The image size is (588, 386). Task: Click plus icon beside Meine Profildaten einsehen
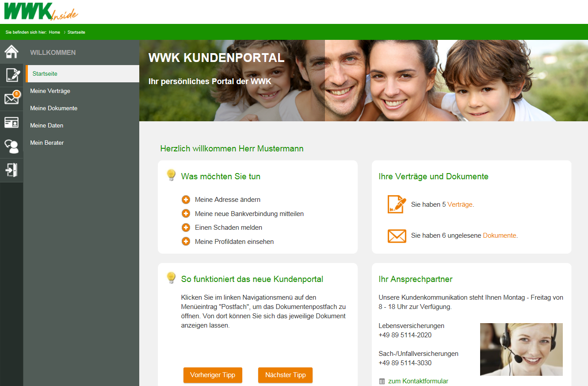pyautogui.click(x=186, y=242)
